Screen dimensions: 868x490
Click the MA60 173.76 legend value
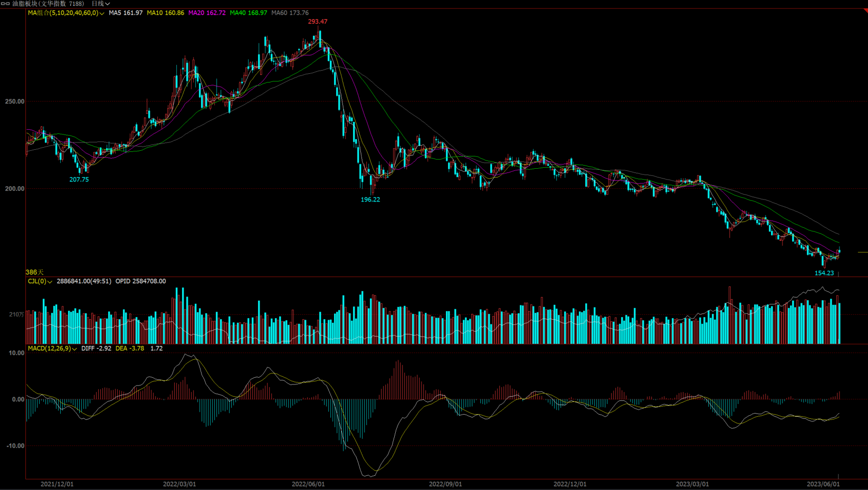click(x=290, y=13)
